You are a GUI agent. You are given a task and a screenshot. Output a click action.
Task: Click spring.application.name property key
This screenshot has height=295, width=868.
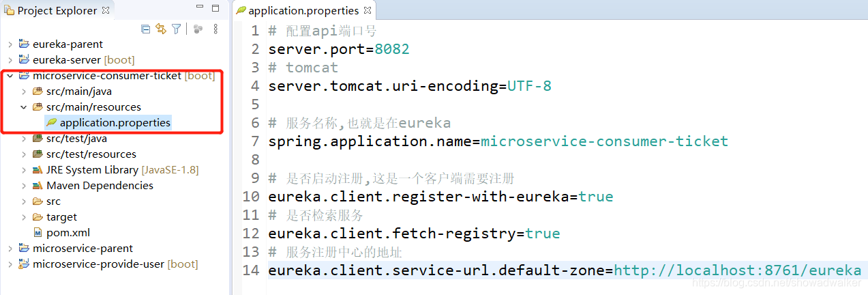tap(370, 141)
